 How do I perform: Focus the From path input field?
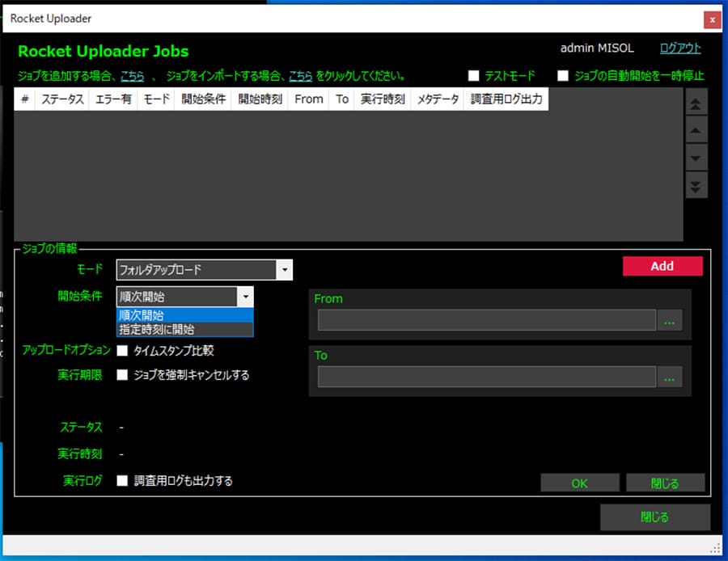coord(487,321)
